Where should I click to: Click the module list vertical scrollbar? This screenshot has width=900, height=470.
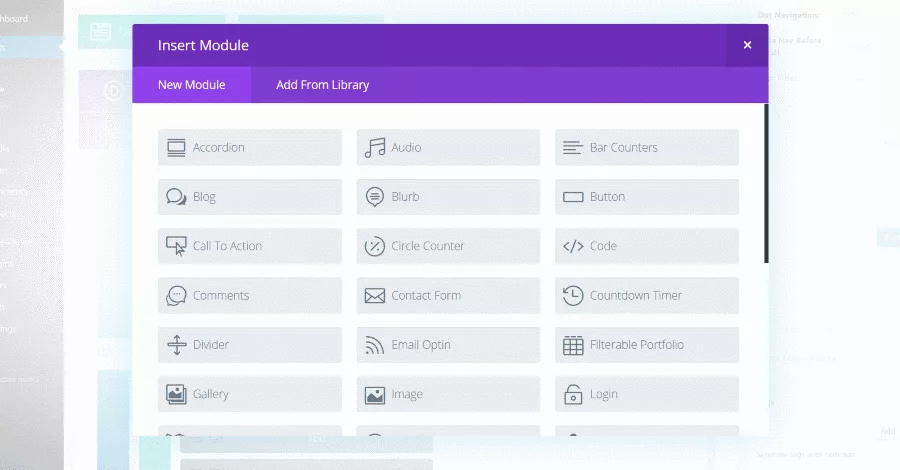(766, 184)
